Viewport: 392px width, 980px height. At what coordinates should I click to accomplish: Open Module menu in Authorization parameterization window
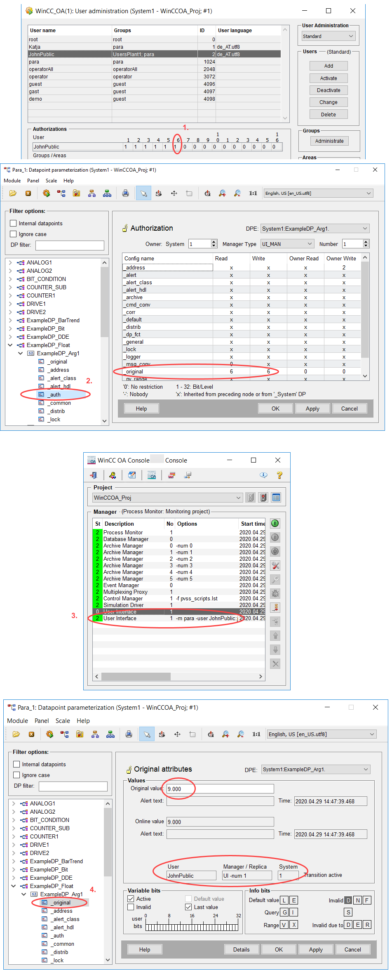tap(12, 181)
